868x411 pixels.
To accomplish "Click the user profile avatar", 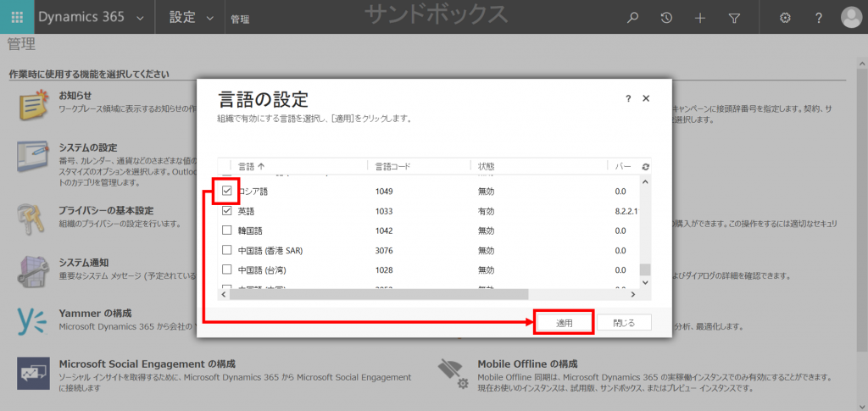I will tap(850, 17).
